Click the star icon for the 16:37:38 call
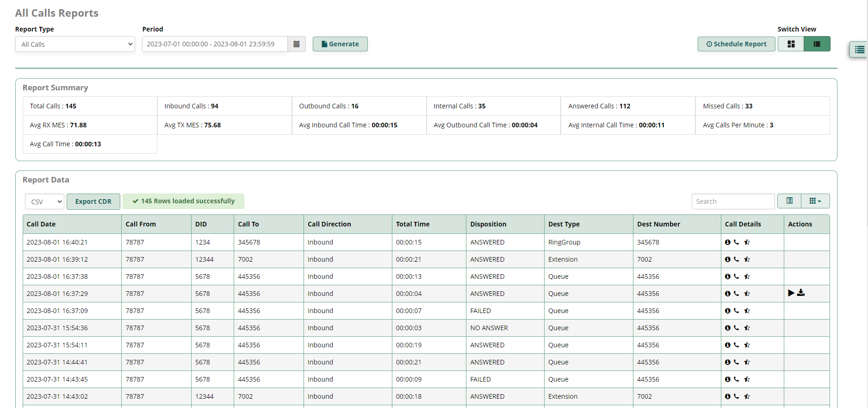868x408 pixels. [747, 276]
